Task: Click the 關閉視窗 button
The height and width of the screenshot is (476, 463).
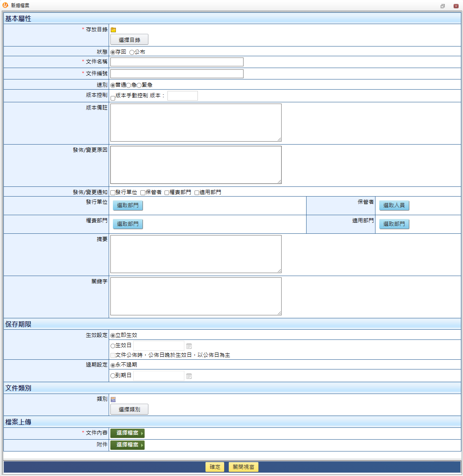Action: click(244, 467)
